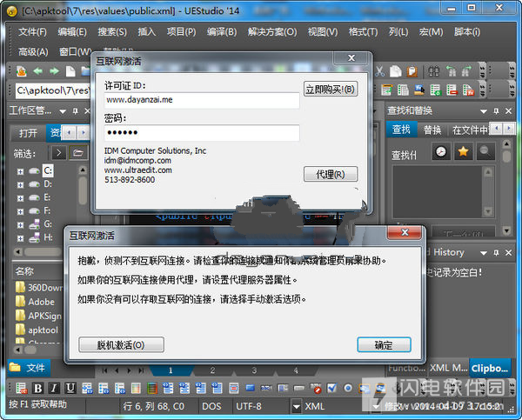Expand the C: drive node

click(x=21, y=171)
